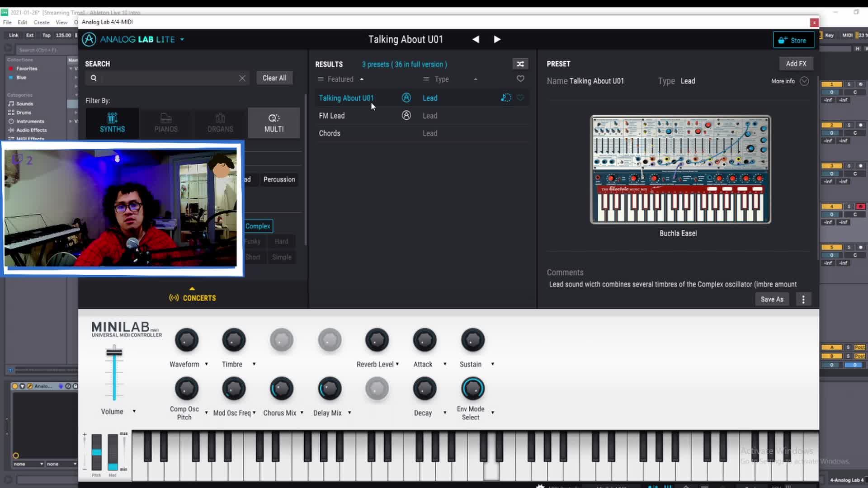Open the Waveform assignment dropdown
This screenshot has width=868, height=488.
tap(206, 364)
